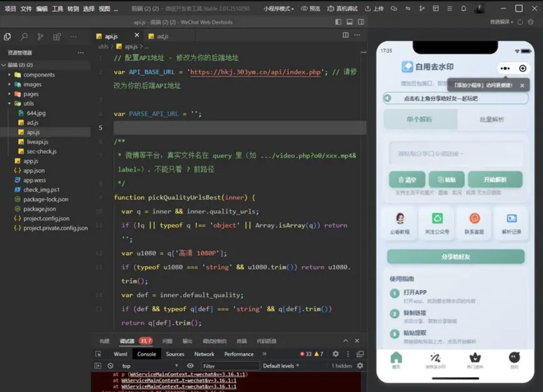The height and width of the screenshot is (392, 543).
Task: Switch to the Network tab in DevTools
Action: [204, 354]
